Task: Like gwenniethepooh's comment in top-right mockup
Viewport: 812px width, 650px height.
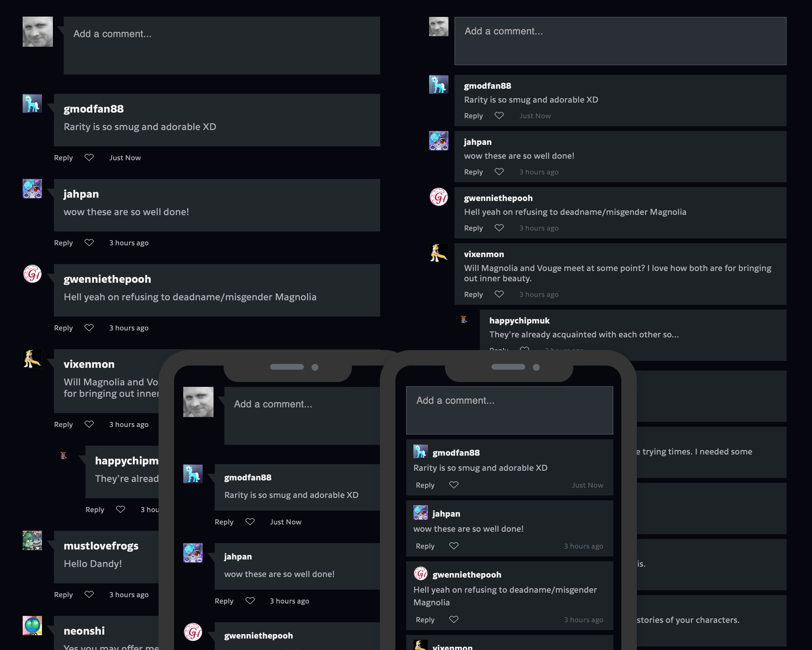Action: (499, 228)
